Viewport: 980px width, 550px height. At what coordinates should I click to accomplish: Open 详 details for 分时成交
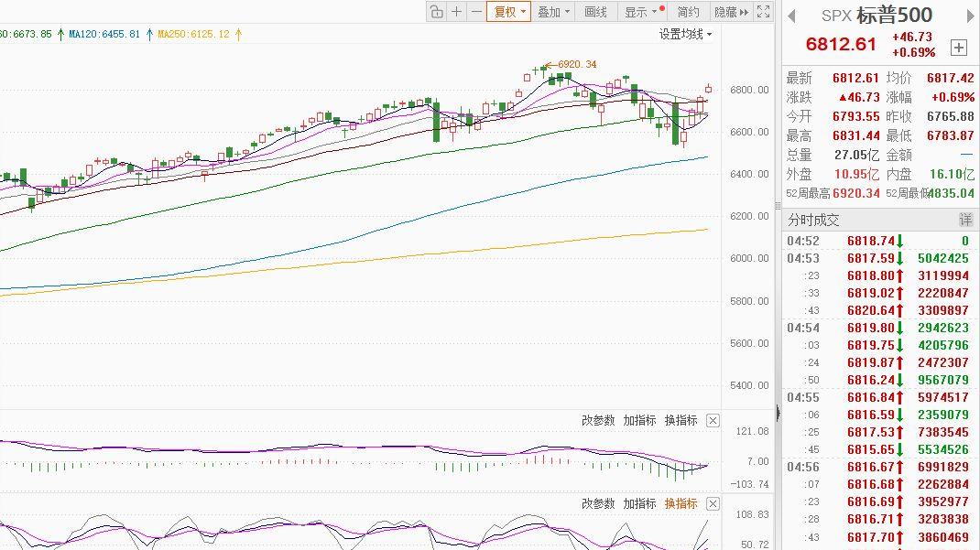965,220
